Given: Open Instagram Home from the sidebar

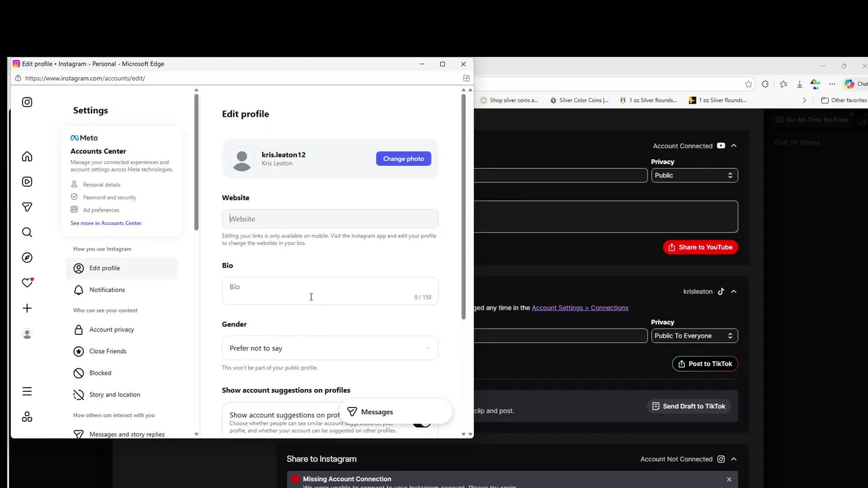Looking at the screenshot, I should pyautogui.click(x=27, y=157).
